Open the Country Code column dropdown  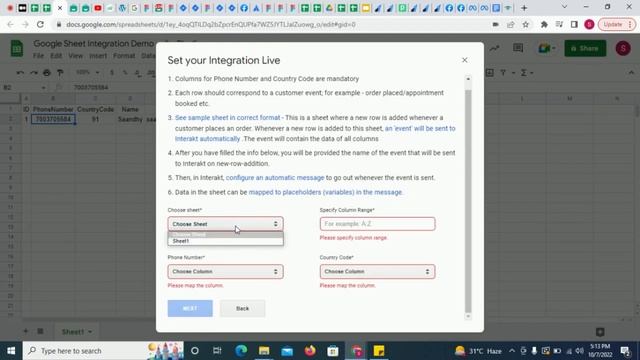pos(377,271)
